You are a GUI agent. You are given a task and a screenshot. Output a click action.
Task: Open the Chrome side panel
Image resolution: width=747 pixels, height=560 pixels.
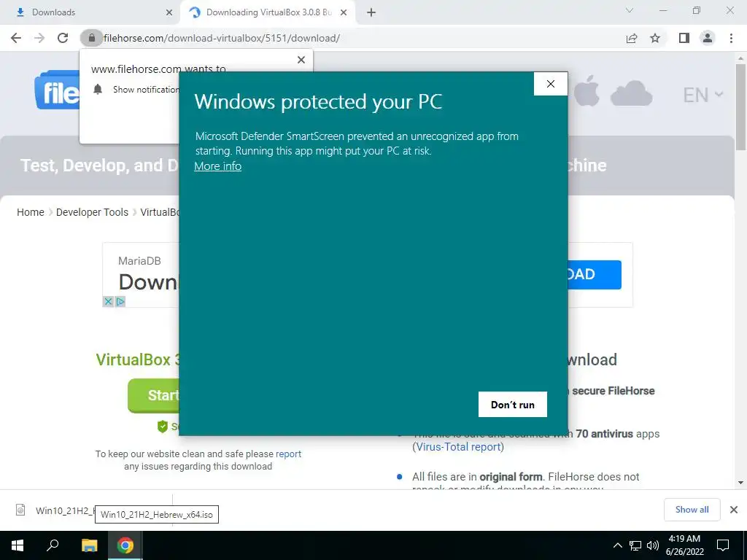pos(684,38)
